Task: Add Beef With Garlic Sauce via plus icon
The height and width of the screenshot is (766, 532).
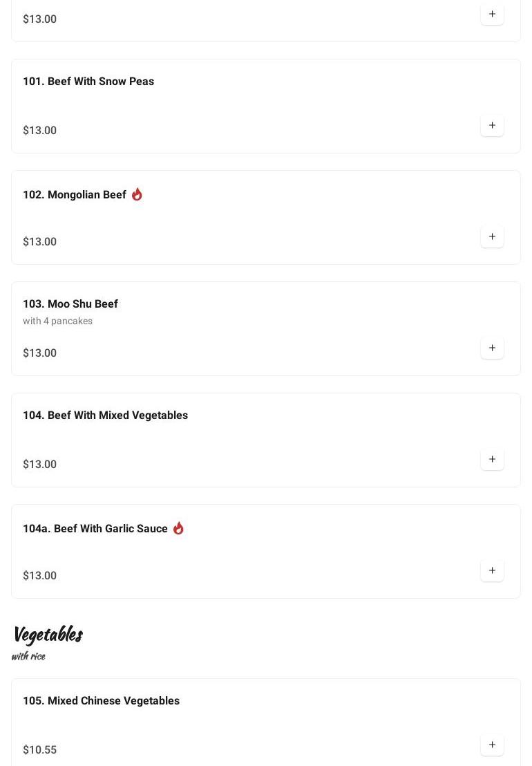Action: [x=492, y=570]
